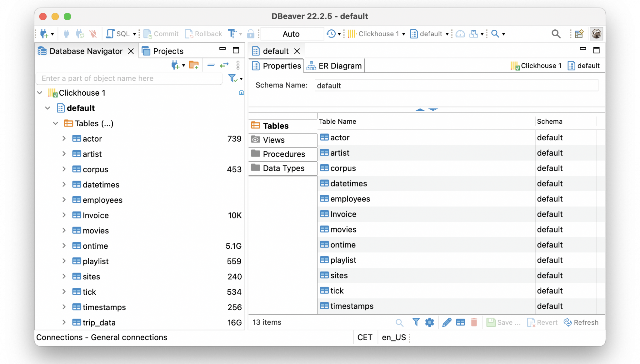640x364 pixels.
Task: Click the edit pencil icon in the footer
Action: pos(447,322)
